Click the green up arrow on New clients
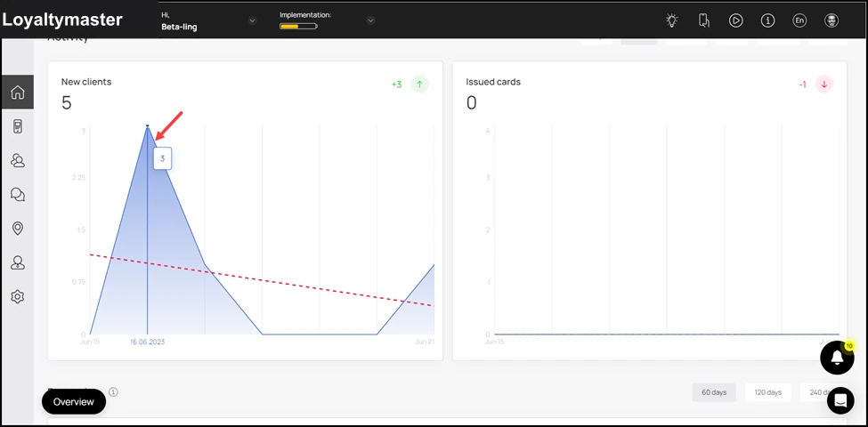 point(419,85)
